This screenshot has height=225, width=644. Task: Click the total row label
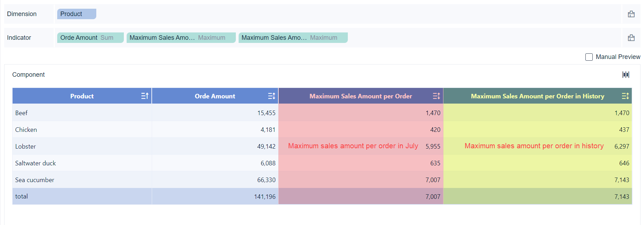coord(22,196)
